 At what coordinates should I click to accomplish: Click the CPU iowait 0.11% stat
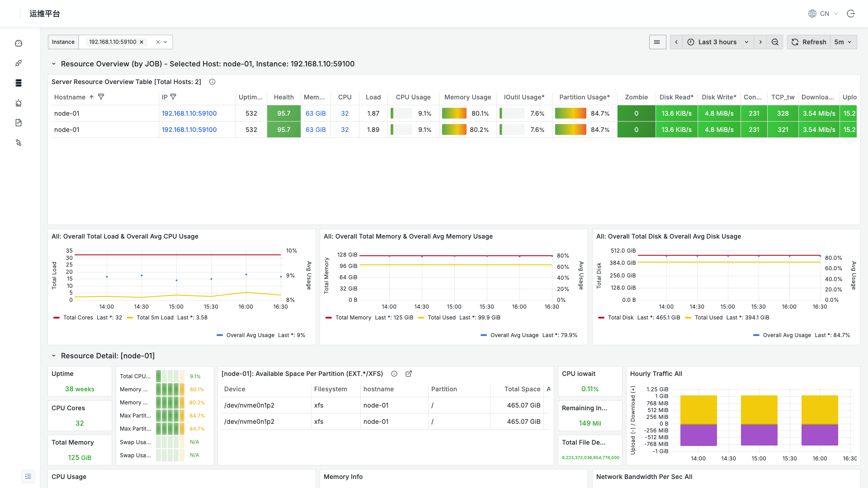590,389
